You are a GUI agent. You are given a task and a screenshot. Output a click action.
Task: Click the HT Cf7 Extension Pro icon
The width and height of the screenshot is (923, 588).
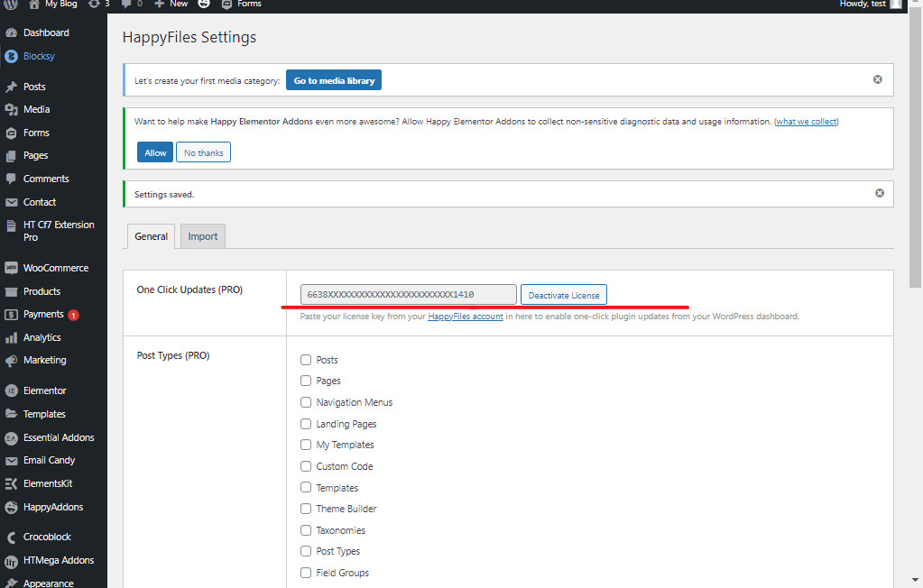click(x=11, y=225)
